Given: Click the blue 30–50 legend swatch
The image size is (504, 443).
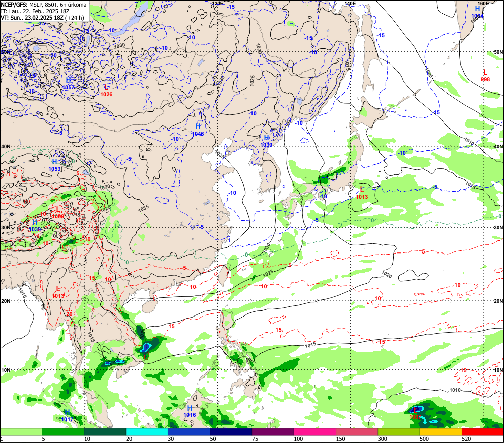Looking at the screenshot, I should (189, 432).
